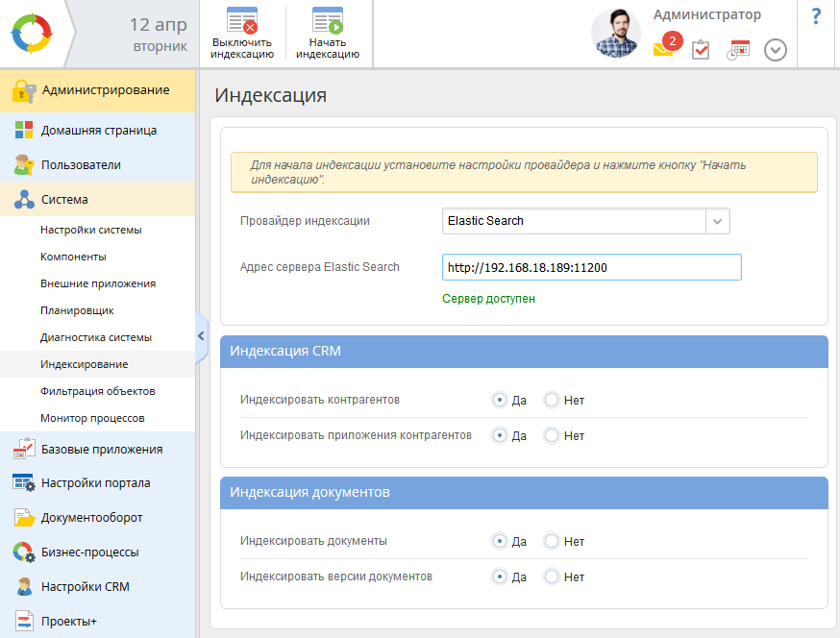Open the messages envelope icon with badge
This screenshot has height=638, width=840.
pyautogui.click(x=663, y=49)
